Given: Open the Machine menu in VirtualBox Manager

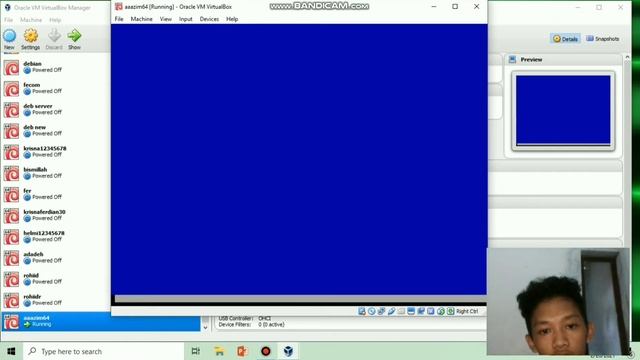Looking at the screenshot, I should click(x=31, y=20).
